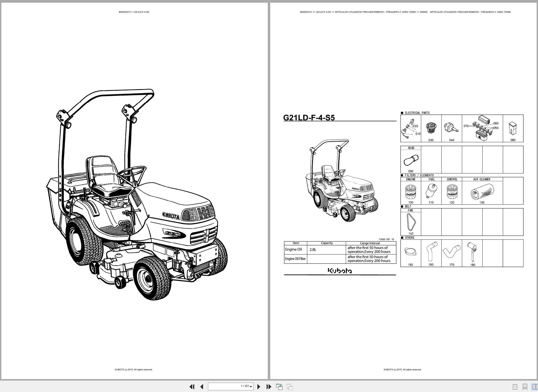Click the Capacity column header
This screenshot has width=538, height=392.
click(327, 243)
